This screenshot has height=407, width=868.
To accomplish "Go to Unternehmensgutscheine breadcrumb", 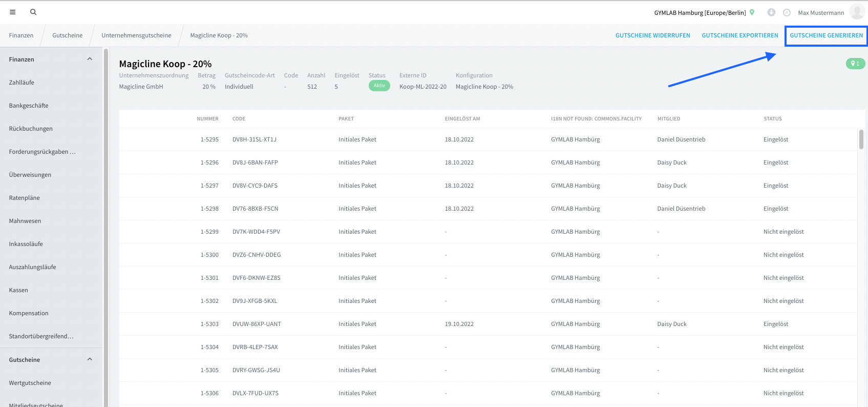I will (x=136, y=35).
